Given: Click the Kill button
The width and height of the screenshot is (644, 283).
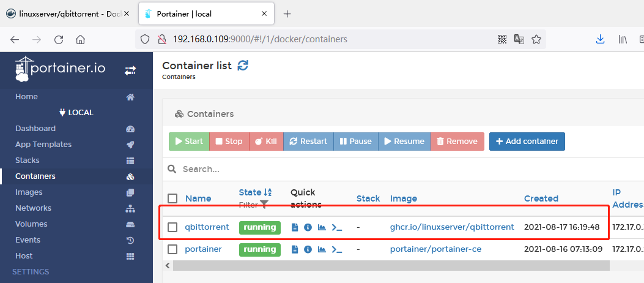Looking at the screenshot, I should (x=266, y=141).
